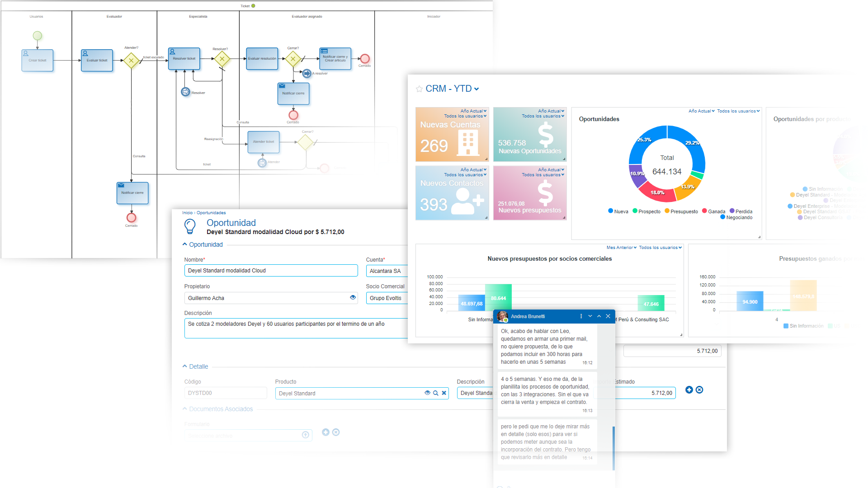Open chat options three-dot menu for Andrea Brunetti
The height and width of the screenshot is (488, 868).
coord(581,316)
